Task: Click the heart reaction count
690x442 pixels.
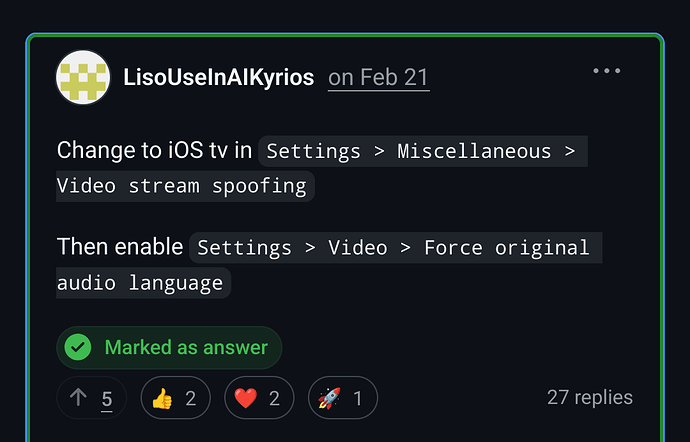Action: [274, 398]
